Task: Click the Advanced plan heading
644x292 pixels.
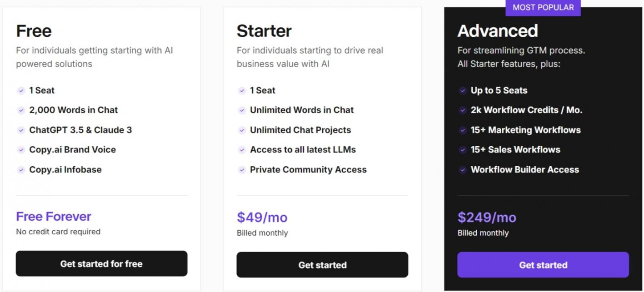Action: point(498,31)
